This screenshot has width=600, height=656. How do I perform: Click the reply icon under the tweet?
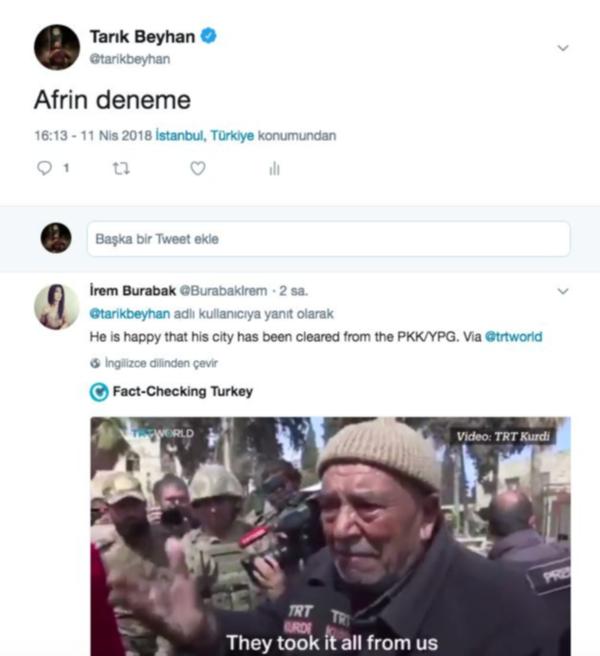tap(44, 169)
